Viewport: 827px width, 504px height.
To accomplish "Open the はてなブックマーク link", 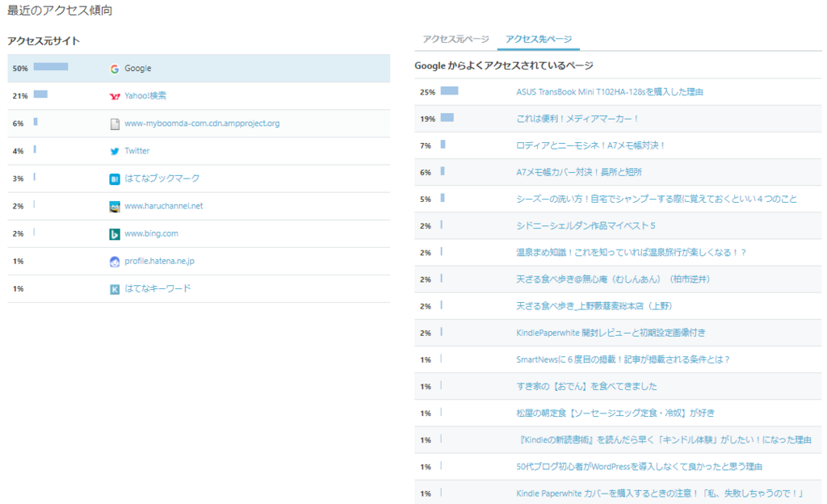I will 162,178.
